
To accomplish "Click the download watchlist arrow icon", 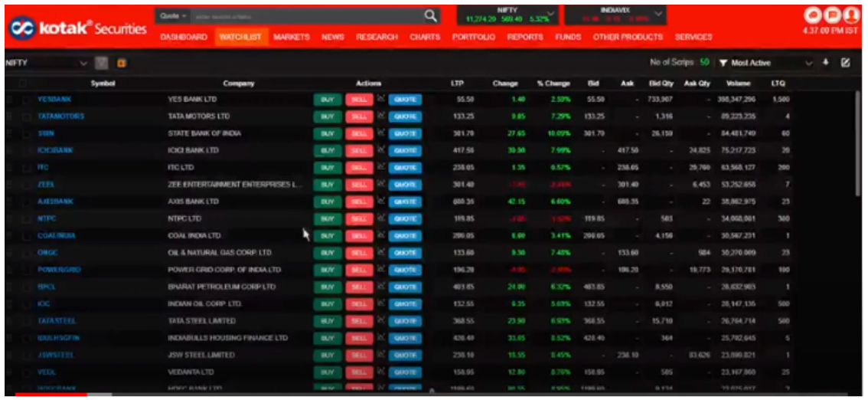I will click(826, 63).
